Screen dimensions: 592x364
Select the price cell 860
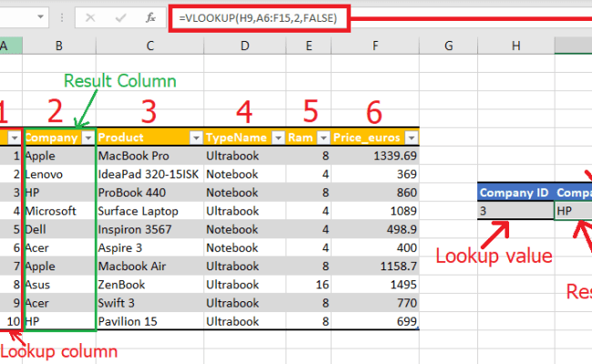click(375, 193)
